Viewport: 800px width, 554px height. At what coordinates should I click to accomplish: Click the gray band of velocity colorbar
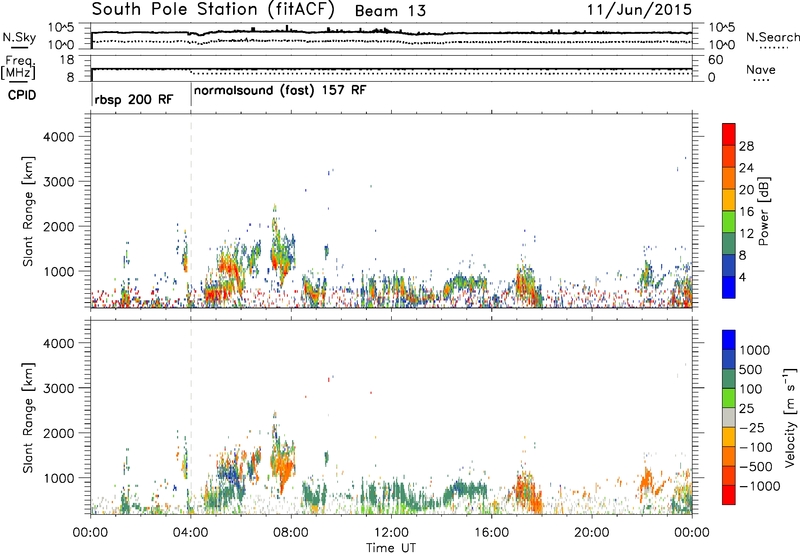(729, 417)
